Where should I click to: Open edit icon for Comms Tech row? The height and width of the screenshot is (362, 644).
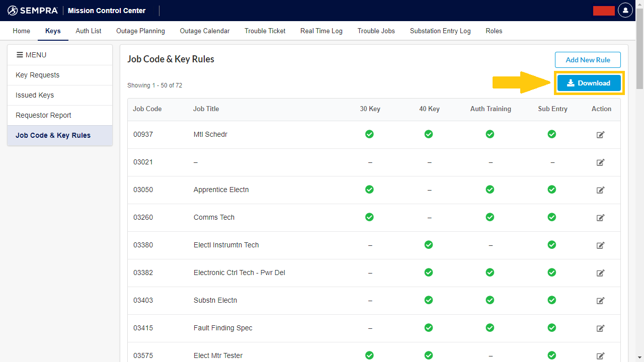pos(600,218)
